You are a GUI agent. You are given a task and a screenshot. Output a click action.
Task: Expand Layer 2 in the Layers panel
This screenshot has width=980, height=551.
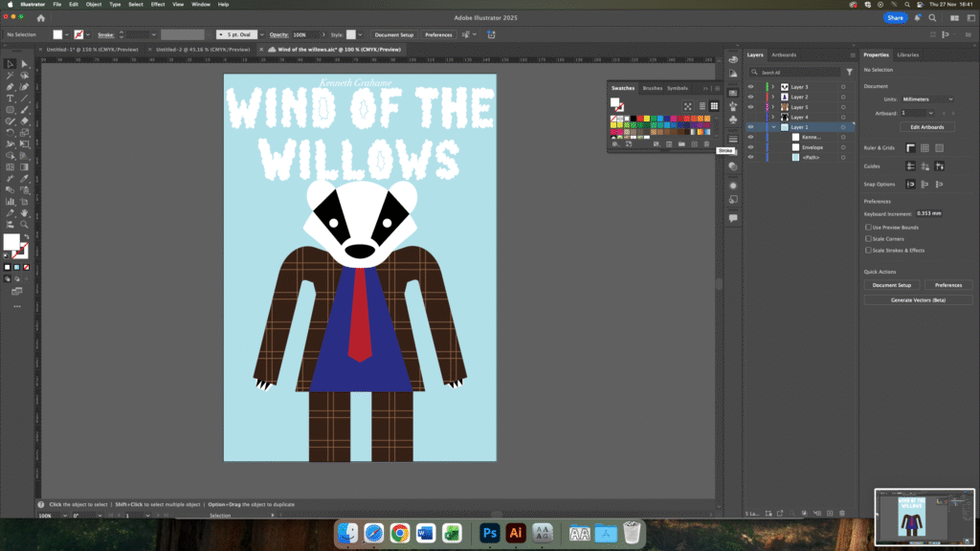(773, 97)
